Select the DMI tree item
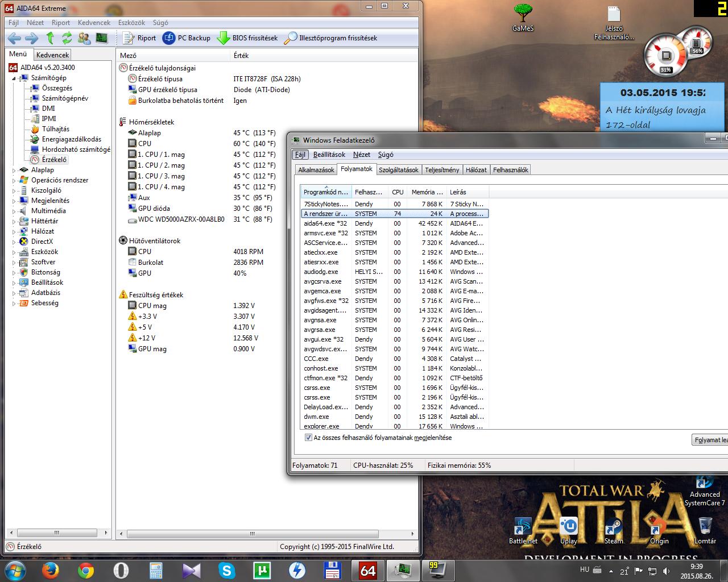The width and height of the screenshot is (728, 582). coord(48,109)
